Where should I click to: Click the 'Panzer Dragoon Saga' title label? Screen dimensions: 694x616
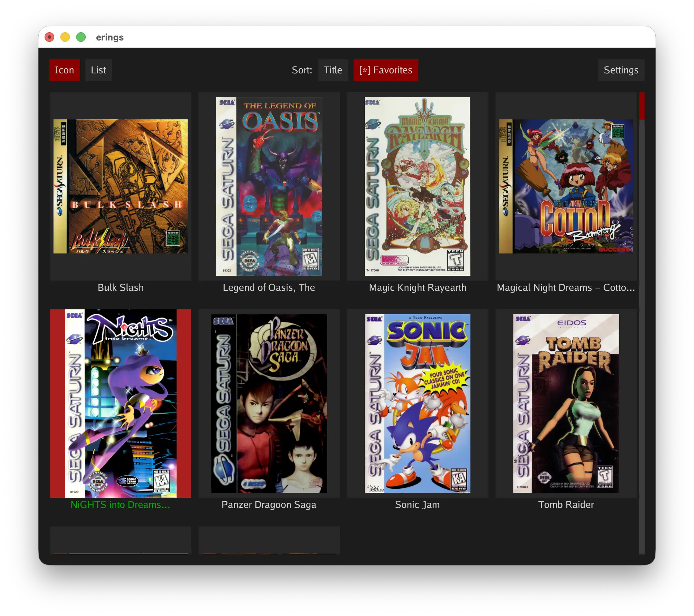[269, 505]
